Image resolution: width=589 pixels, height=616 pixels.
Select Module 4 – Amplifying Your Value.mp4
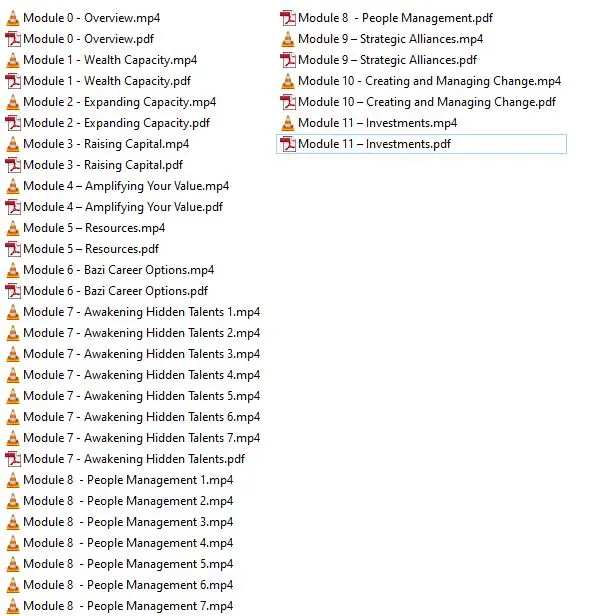tap(117, 186)
